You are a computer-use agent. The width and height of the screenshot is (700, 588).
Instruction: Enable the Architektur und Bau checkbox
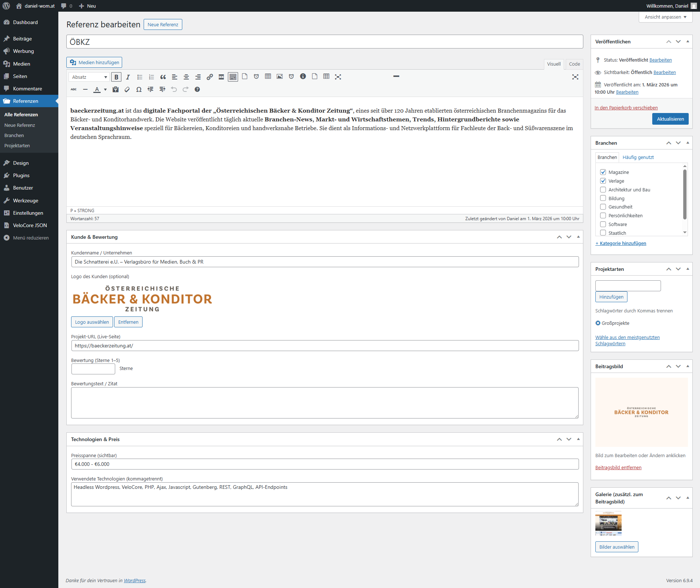(x=603, y=190)
